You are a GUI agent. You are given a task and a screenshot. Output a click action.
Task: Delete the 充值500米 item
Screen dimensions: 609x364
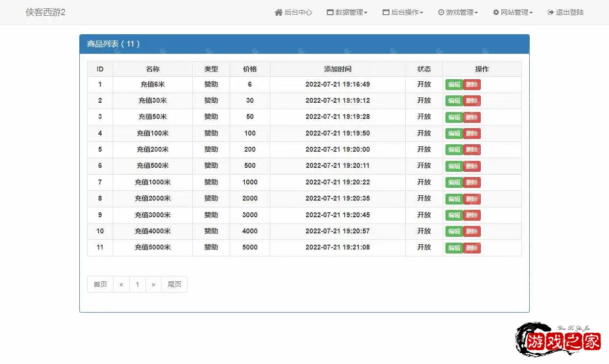472,166
